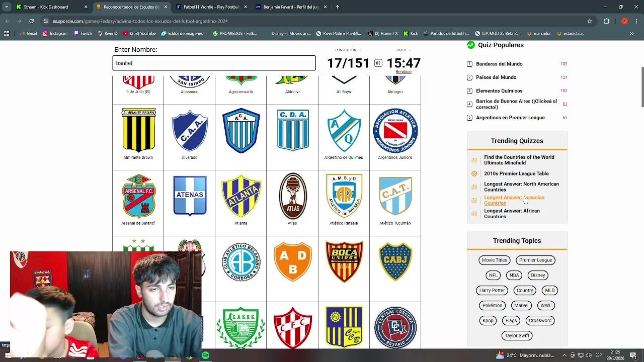
Task: Click the Almirante Brown club crest
Action: pyautogui.click(x=138, y=130)
